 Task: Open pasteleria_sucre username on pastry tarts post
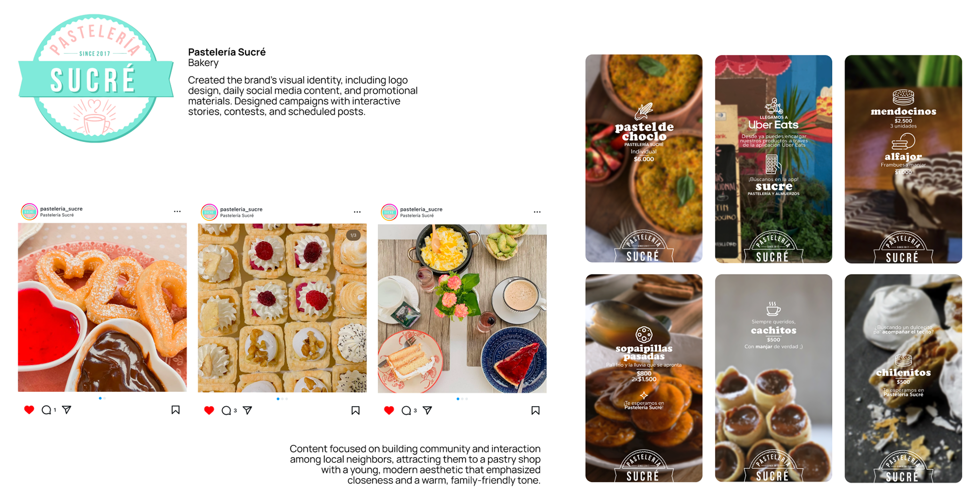[241, 209]
